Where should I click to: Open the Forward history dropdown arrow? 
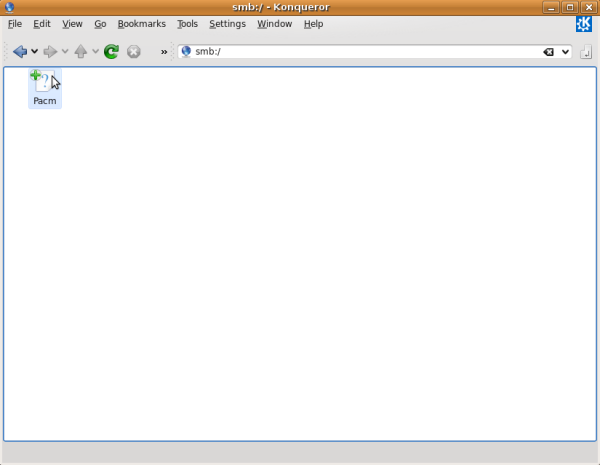click(65, 51)
